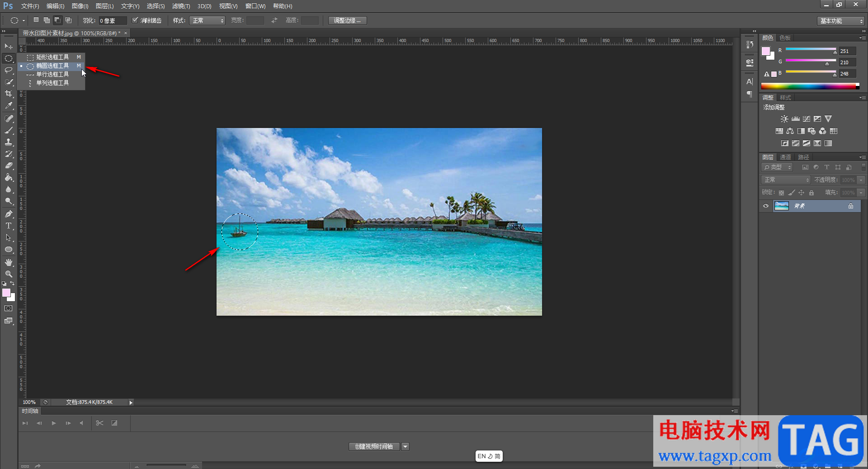The image size is (868, 469).
Task: Hide the 背景 layer with the eye icon
Action: (766, 206)
